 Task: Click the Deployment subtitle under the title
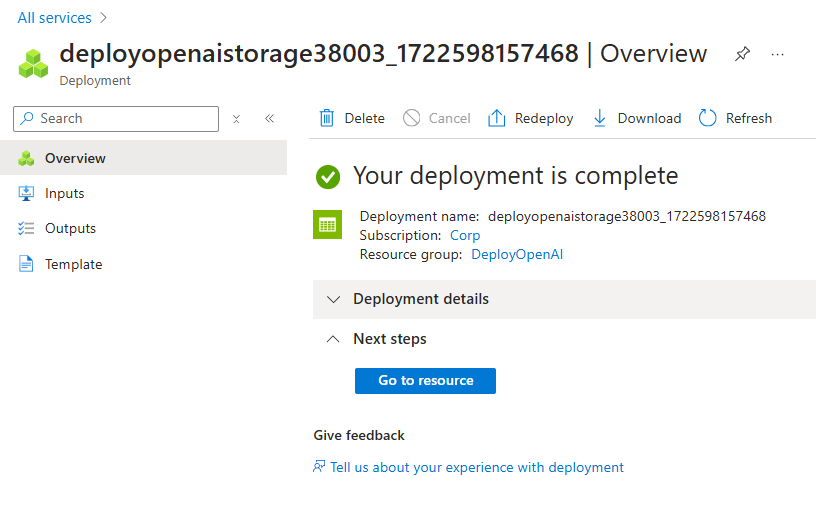coord(95,81)
